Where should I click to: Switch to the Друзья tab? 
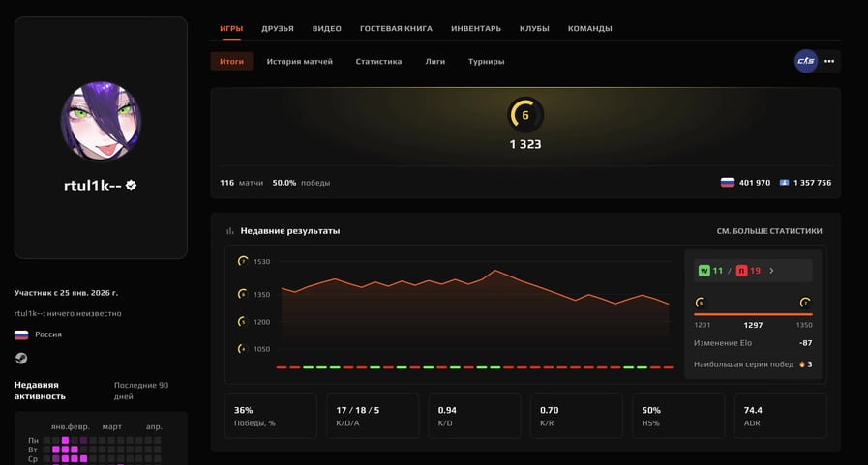pyautogui.click(x=278, y=29)
